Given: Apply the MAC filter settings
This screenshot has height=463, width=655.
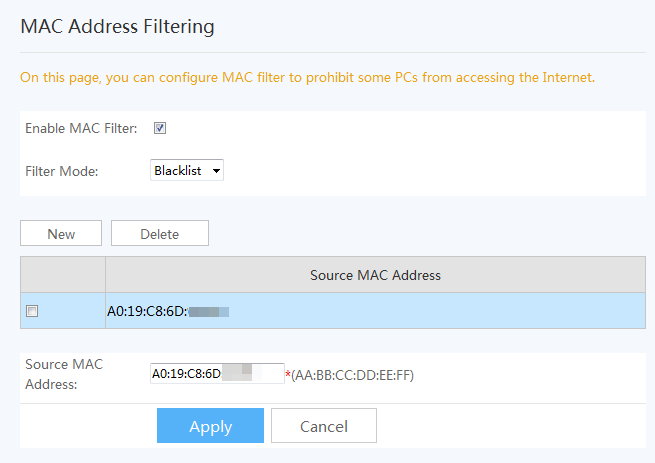Looking at the screenshot, I should tap(210, 426).
